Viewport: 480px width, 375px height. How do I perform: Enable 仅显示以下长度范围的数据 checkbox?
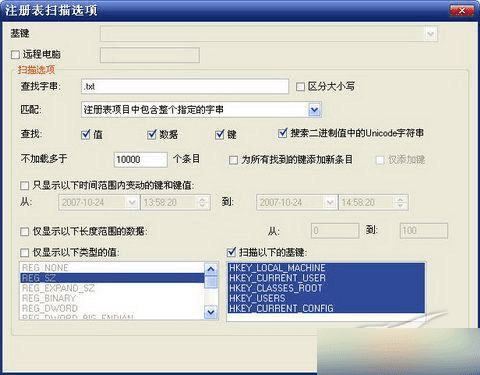click(x=24, y=231)
